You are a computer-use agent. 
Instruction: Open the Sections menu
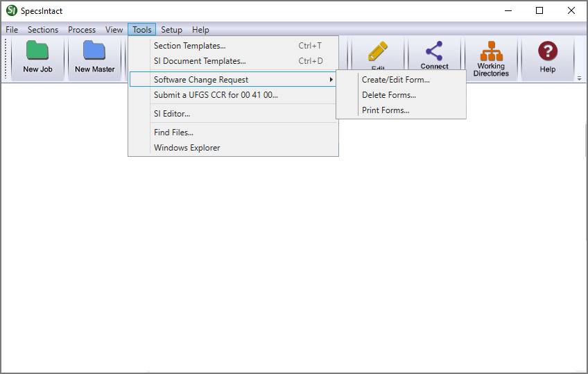pyautogui.click(x=43, y=30)
